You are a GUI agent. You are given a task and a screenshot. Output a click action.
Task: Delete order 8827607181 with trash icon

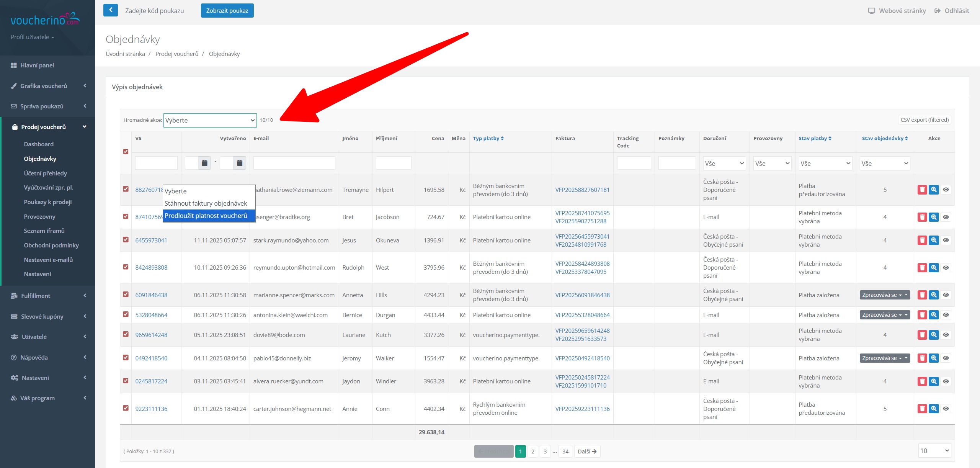[922, 190]
